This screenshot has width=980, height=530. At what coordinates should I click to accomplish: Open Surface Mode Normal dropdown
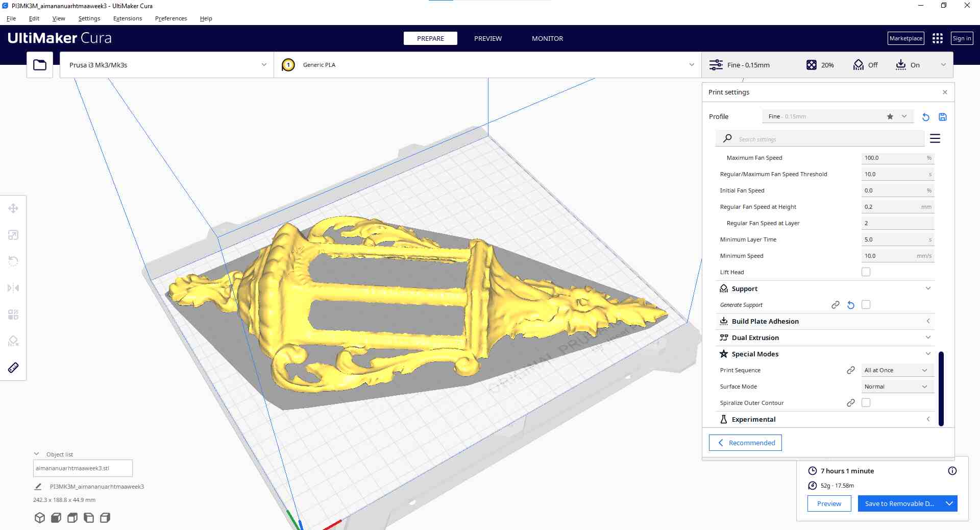coord(897,387)
